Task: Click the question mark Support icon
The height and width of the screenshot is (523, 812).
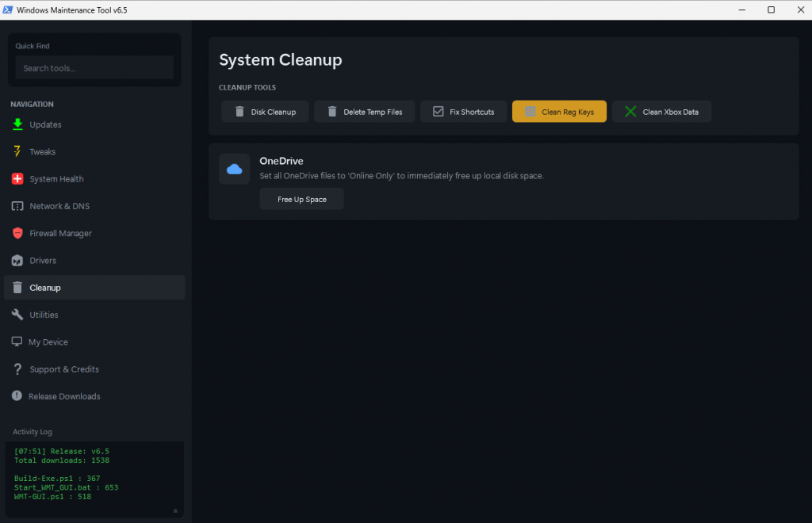Action: pos(17,368)
